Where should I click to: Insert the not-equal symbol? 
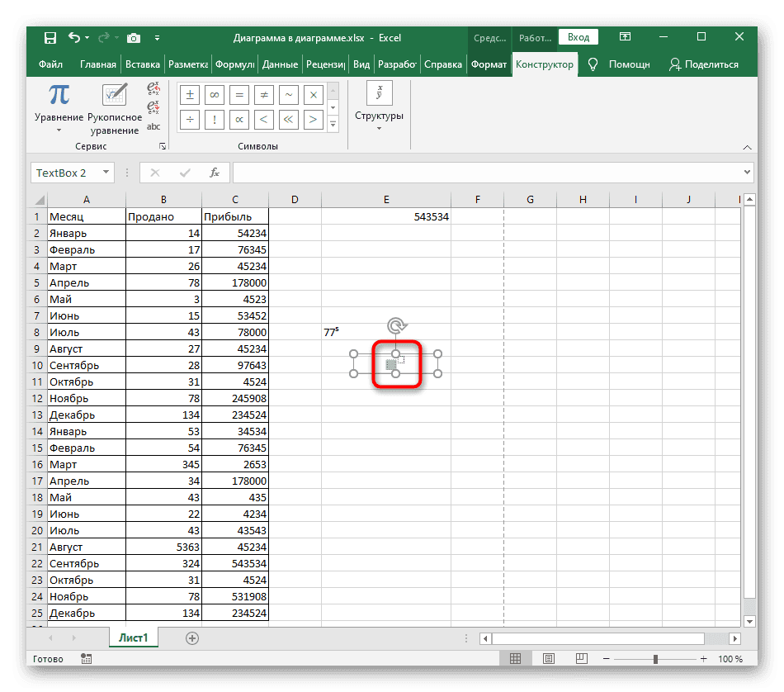263,95
